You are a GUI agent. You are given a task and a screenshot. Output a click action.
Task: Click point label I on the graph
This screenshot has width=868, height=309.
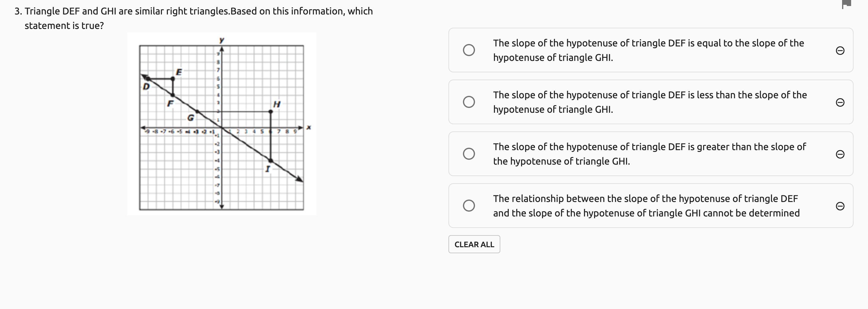268,169
